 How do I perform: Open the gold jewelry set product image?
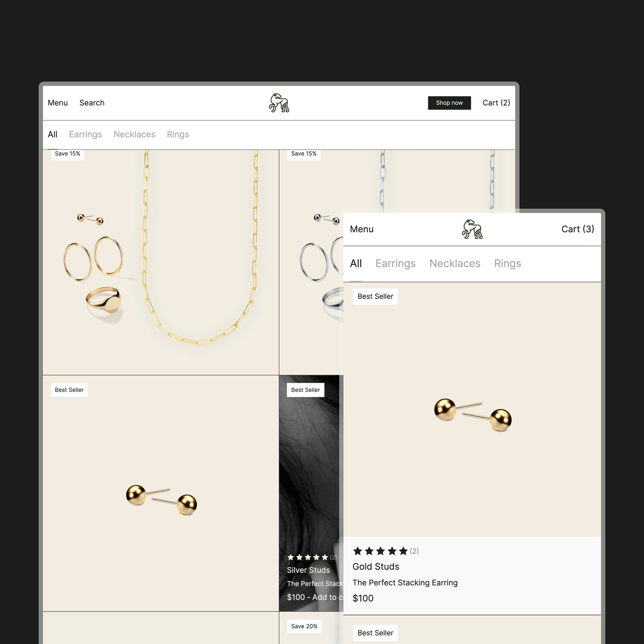[161, 262]
